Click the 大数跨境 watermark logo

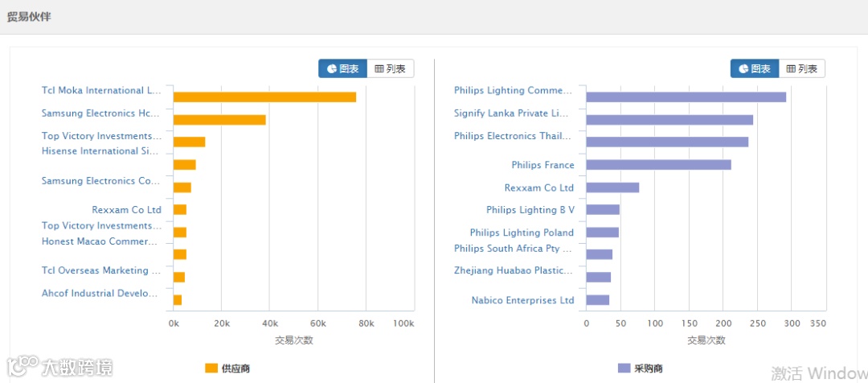tap(60, 367)
